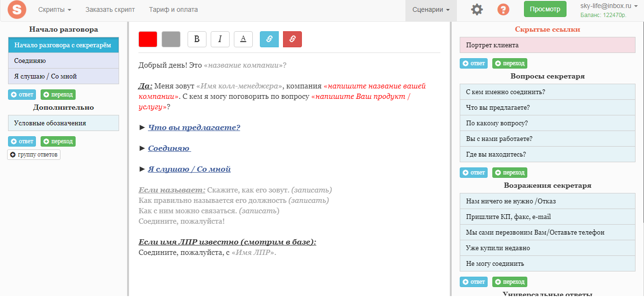Viewport: 644px width, 297px height.
Task: Open the Тариф и оплата page
Action: (x=173, y=9)
